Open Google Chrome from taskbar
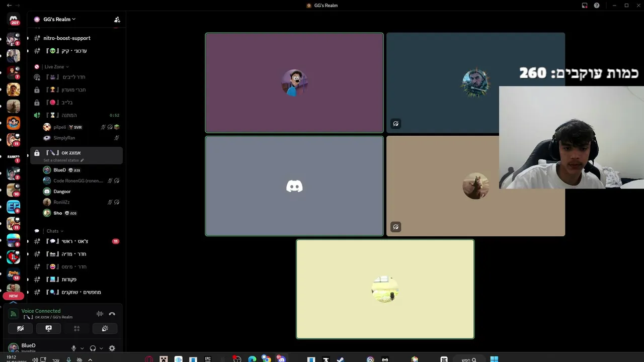This screenshot has height=362, width=644. point(266,359)
